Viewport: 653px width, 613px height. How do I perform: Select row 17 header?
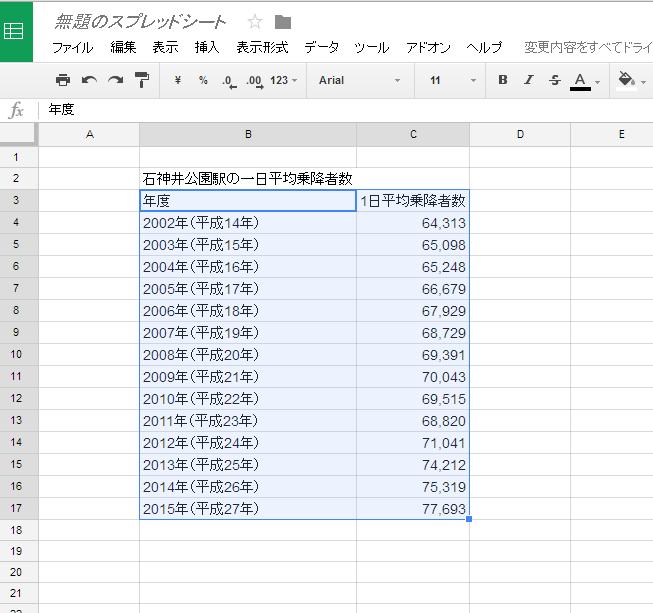pyautogui.click(x=18, y=508)
